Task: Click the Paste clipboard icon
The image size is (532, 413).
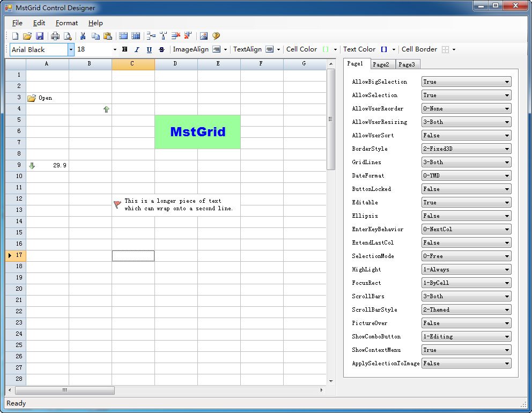Action: click(108, 36)
